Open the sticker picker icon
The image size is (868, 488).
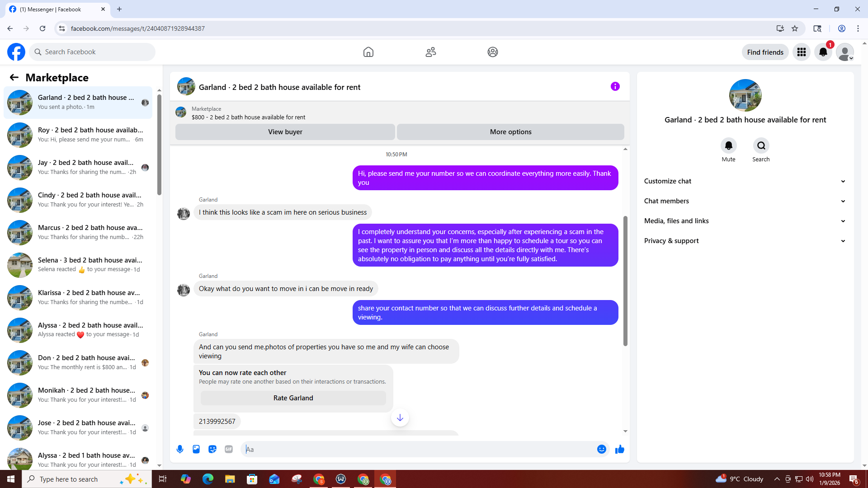coord(212,449)
